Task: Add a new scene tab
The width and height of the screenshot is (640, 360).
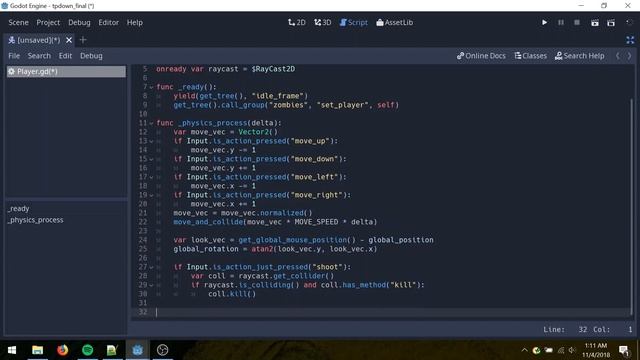Action: [83, 40]
